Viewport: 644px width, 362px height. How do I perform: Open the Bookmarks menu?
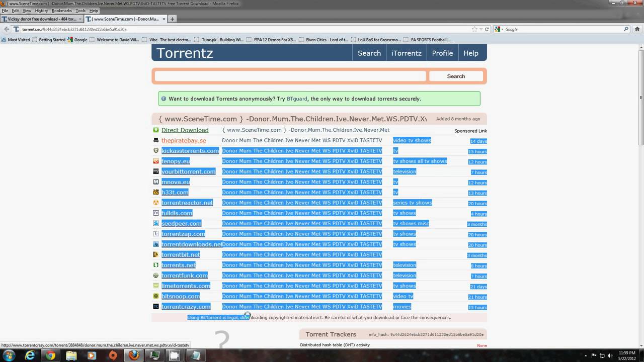tap(62, 11)
